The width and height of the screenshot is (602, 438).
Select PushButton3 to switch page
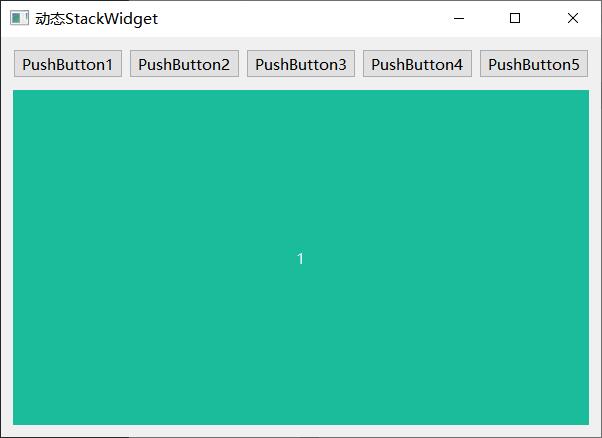[300, 64]
